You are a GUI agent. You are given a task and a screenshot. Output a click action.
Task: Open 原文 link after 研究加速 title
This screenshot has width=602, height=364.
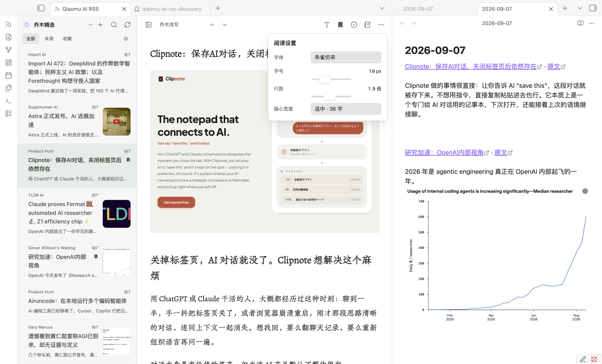(x=501, y=153)
